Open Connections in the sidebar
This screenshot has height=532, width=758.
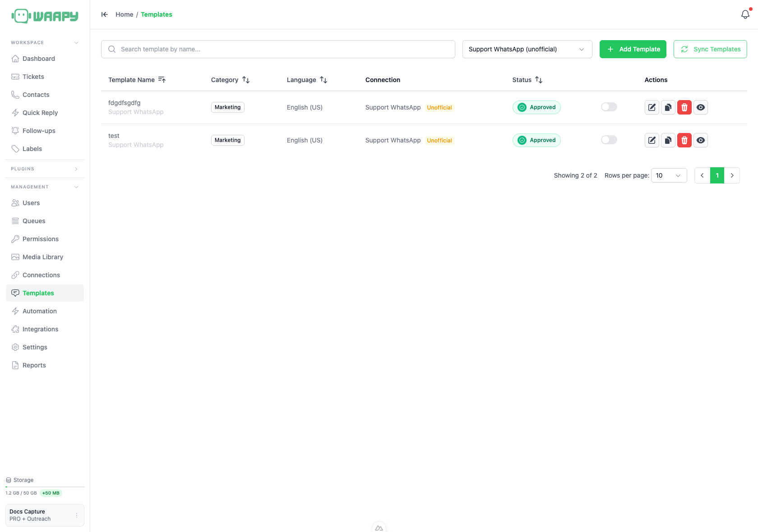click(x=45, y=275)
